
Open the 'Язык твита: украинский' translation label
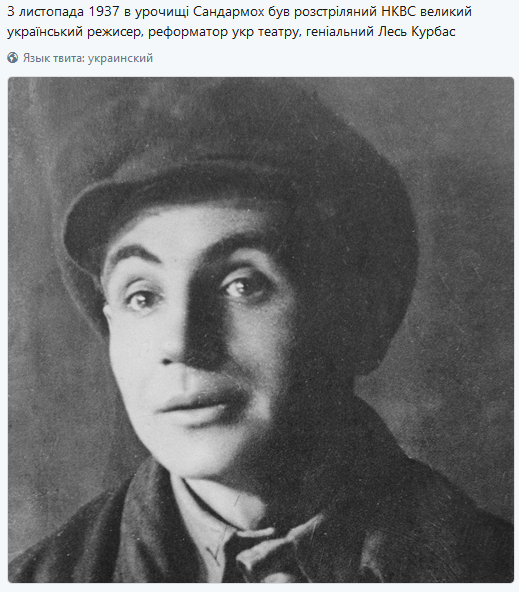point(88,58)
